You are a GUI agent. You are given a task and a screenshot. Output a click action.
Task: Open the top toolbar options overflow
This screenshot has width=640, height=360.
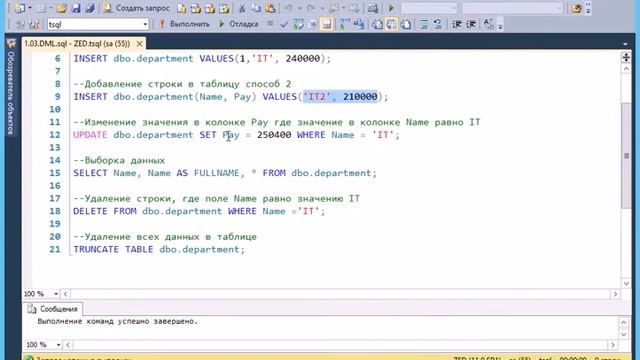click(x=588, y=8)
